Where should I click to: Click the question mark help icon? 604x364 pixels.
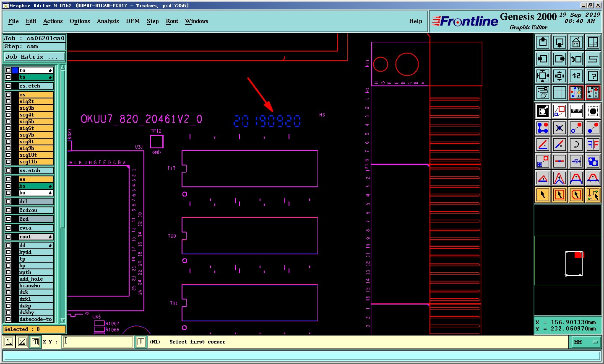point(593,76)
